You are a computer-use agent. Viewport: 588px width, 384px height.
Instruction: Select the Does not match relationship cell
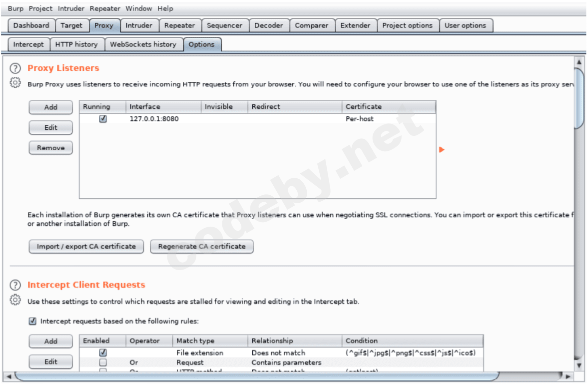295,353
